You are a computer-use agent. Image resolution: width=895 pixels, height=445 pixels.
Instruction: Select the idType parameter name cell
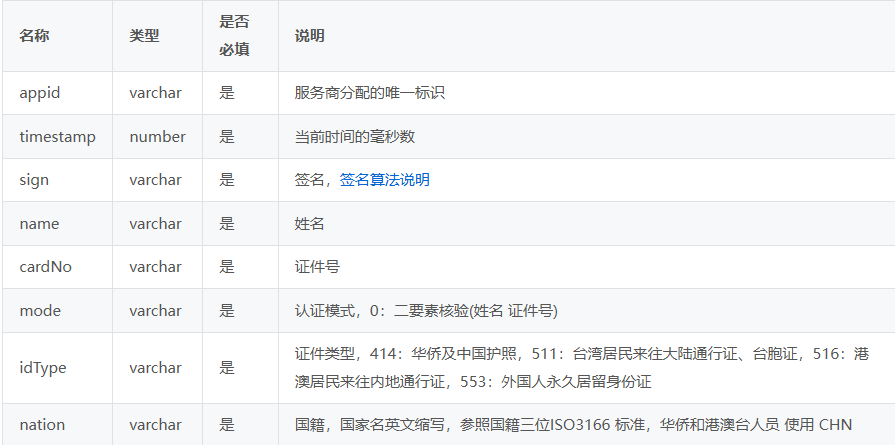[43, 367]
